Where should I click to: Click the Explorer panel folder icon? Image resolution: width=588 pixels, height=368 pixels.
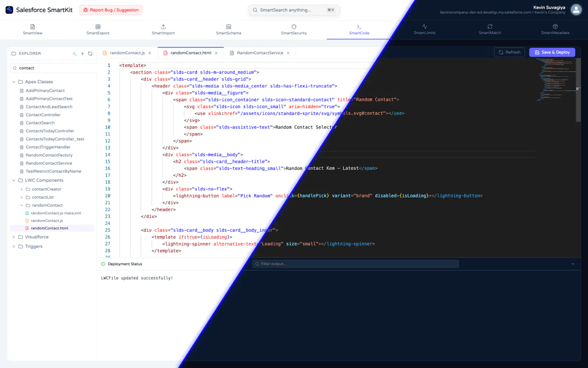(x=14, y=53)
